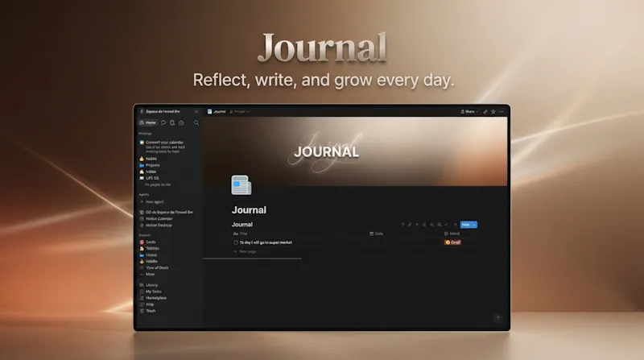Favorite the page with the star icon

[x=493, y=111]
